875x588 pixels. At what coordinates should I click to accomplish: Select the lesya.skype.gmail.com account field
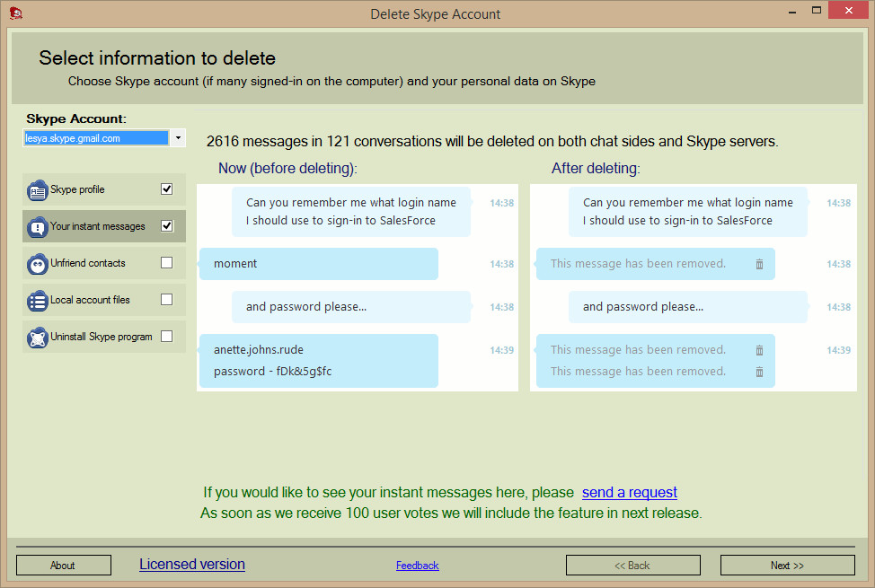coord(96,137)
